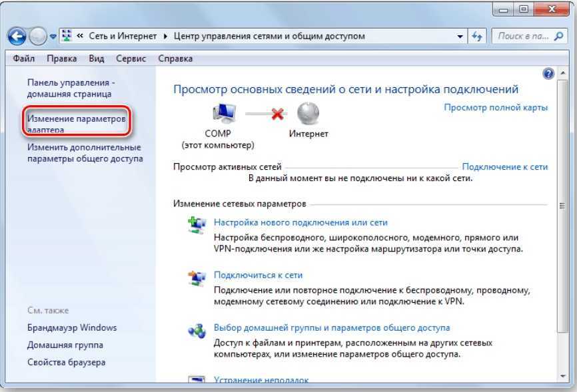The image size is (577, 392).
Task: Open the address bar history dropdown
Action: click(x=460, y=37)
